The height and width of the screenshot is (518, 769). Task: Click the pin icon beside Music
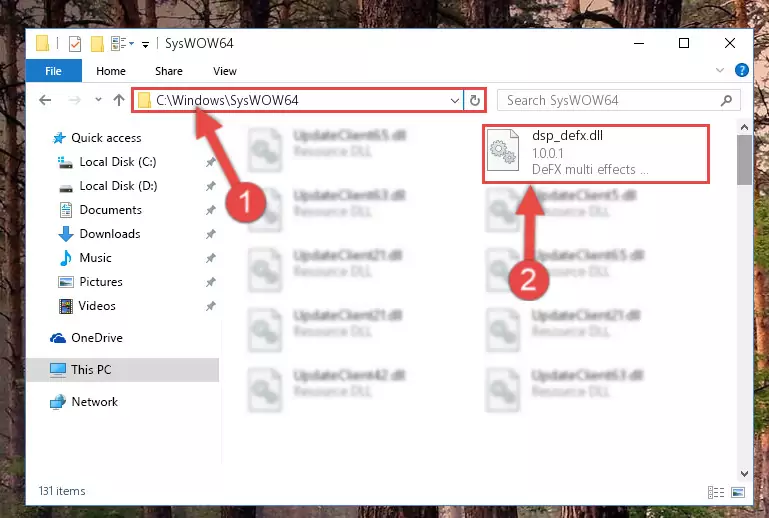[210, 258]
